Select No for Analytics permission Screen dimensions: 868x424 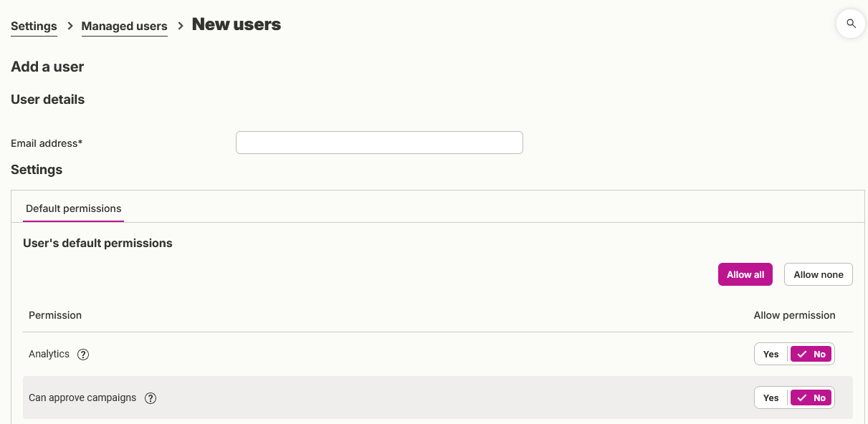[811, 354]
